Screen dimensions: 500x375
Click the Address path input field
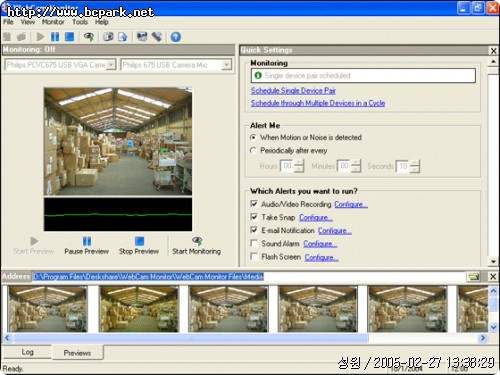click(249, 276)
